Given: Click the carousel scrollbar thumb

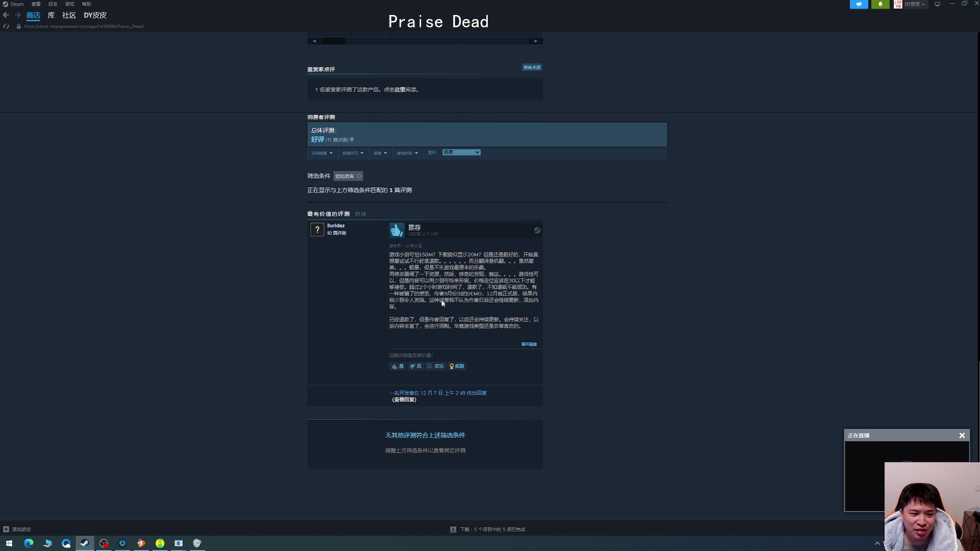Looking at the screenshot, I should pos(334,41).
